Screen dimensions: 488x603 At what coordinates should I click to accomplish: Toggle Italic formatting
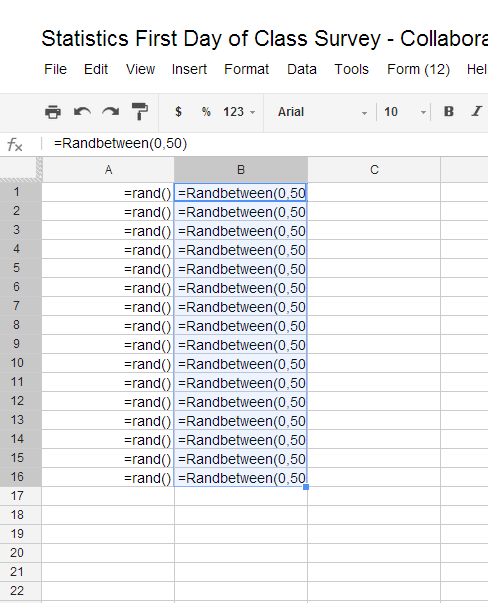pyautogui.click(x=476, y=112)
